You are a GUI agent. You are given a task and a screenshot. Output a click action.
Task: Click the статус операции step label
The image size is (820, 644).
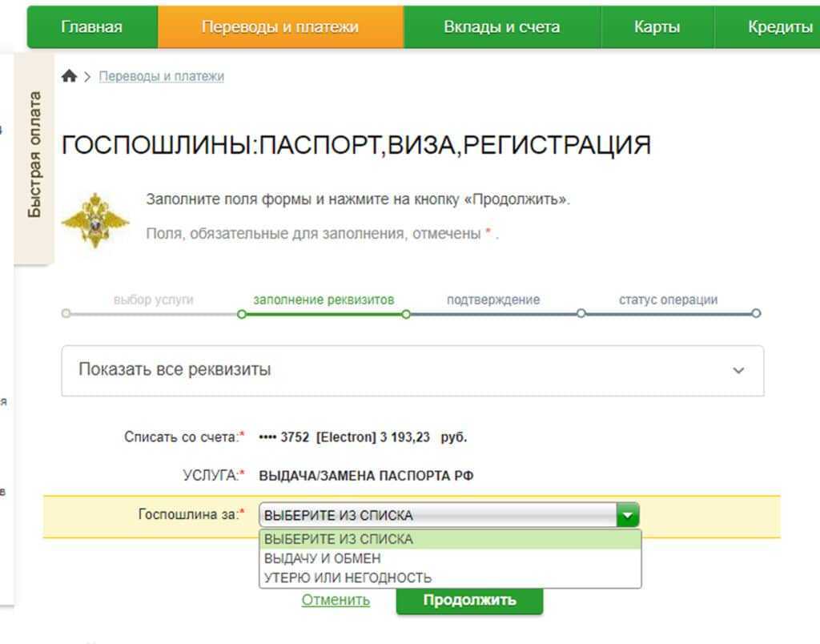tap(668, 300)
